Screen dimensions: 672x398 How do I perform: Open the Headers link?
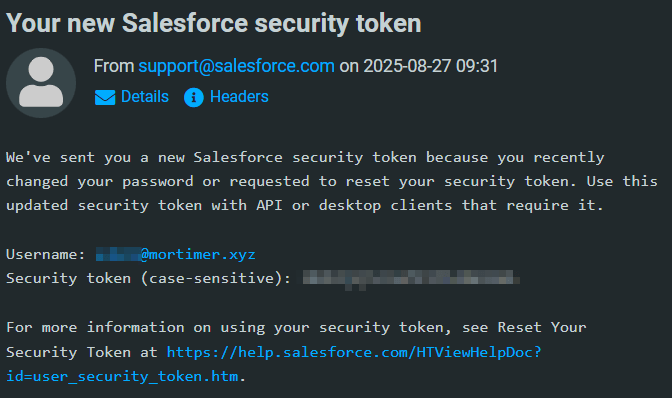click(239, 97)
